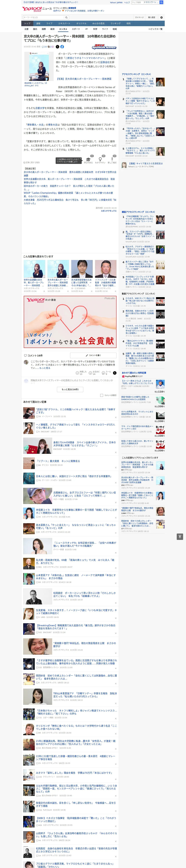Viewport: 186px width, 868px height.
Task: Open マイページ link
Action: (139, 18)
